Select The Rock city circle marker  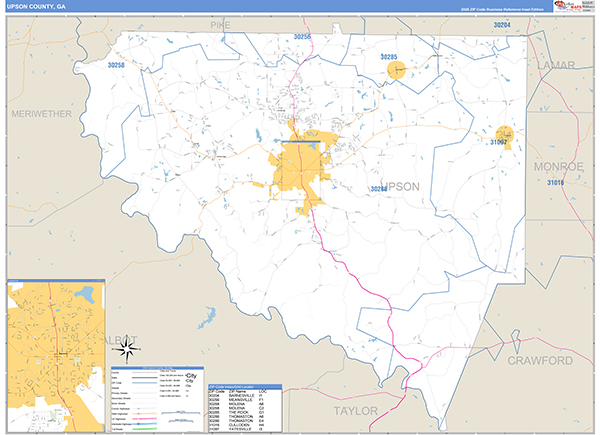point(396,70)
